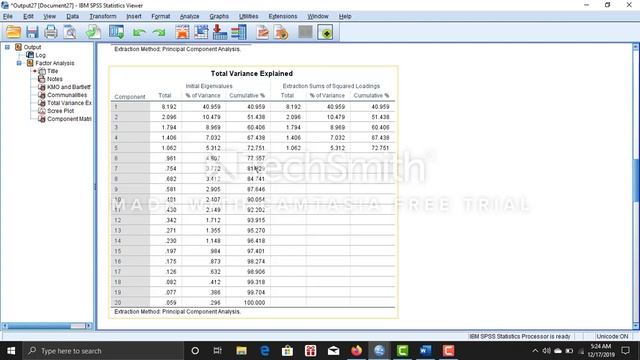
Task: Collapse the Factor Analysis tree node
Action: [19, 63]
